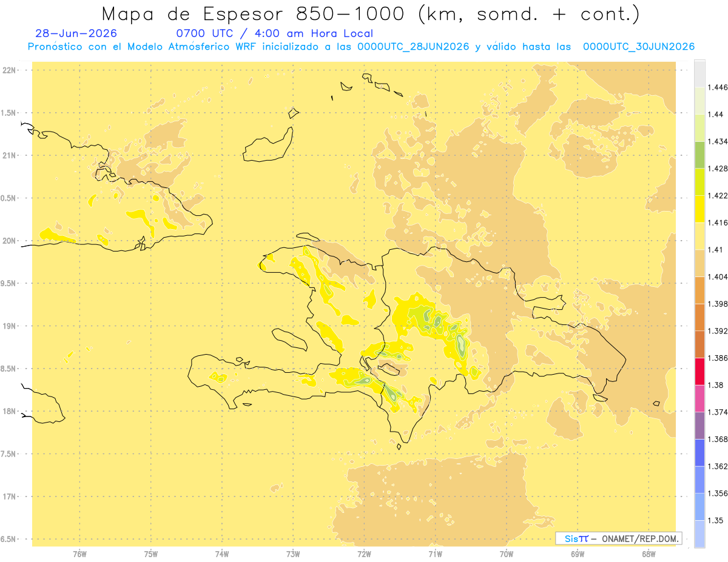Click the "ONAMET/REP.DOM." credit label

(640, 538)
